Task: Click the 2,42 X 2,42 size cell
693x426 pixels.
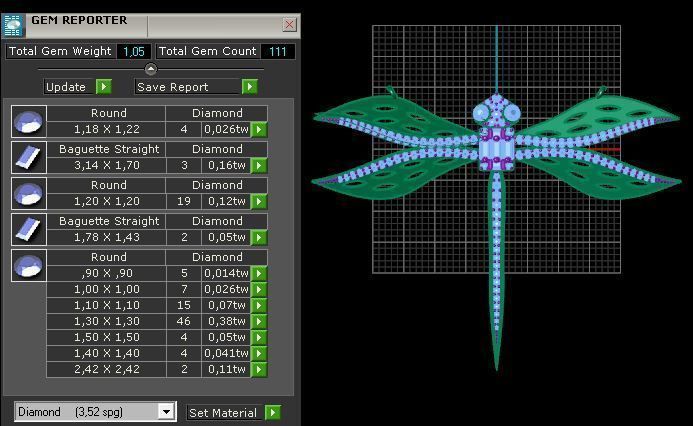Action: pos(107,369)
